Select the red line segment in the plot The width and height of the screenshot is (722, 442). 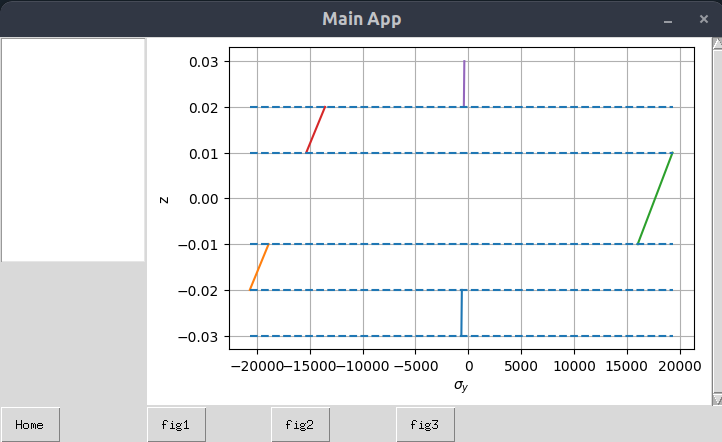[x=316, y=129]
